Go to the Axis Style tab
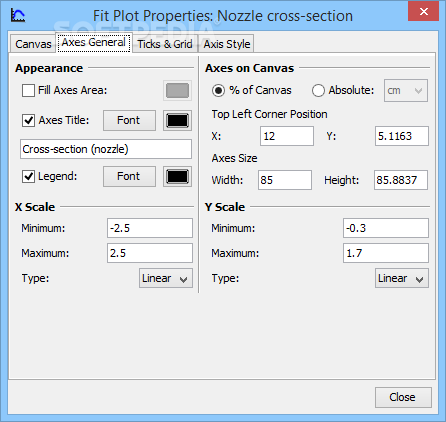 (227, 44)
